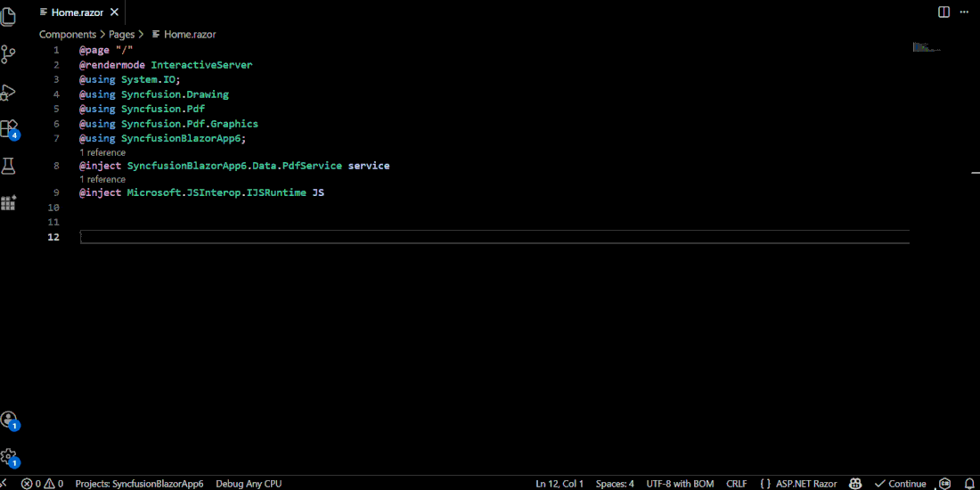Click the Pages breadcrumb
This screenshot has height=490, width=980.
tap(122, 35)
